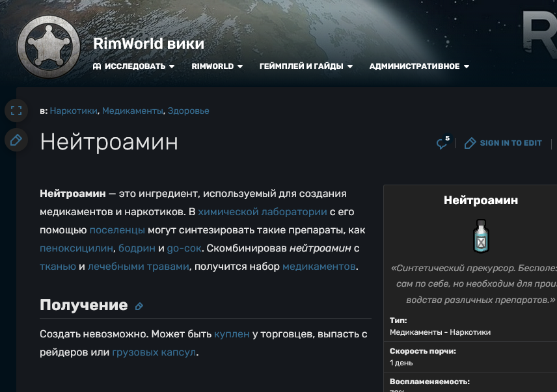Click the Нейтроамин bottle image in the infobox
Viewport: 557px width, 392px height.
click(481, 236)
